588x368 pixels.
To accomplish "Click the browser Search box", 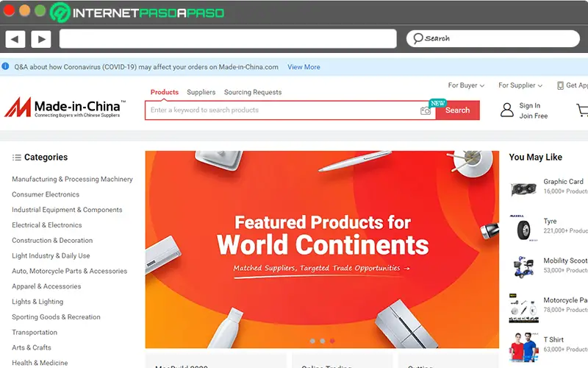I will pyautogui.click(x=493, y=38).
